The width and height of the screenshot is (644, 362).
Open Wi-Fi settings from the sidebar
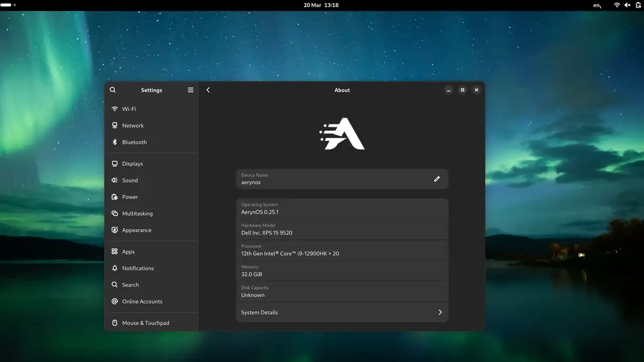(x=129, y=109)
